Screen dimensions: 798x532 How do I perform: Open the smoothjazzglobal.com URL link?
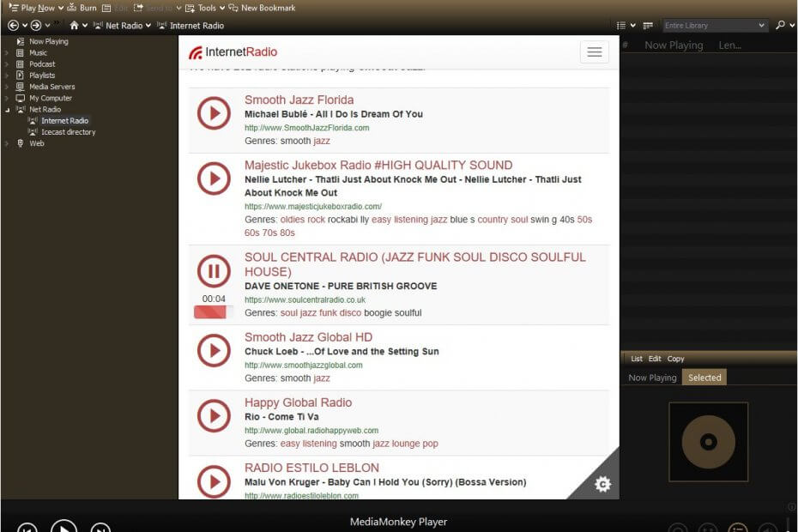[303, 365]
